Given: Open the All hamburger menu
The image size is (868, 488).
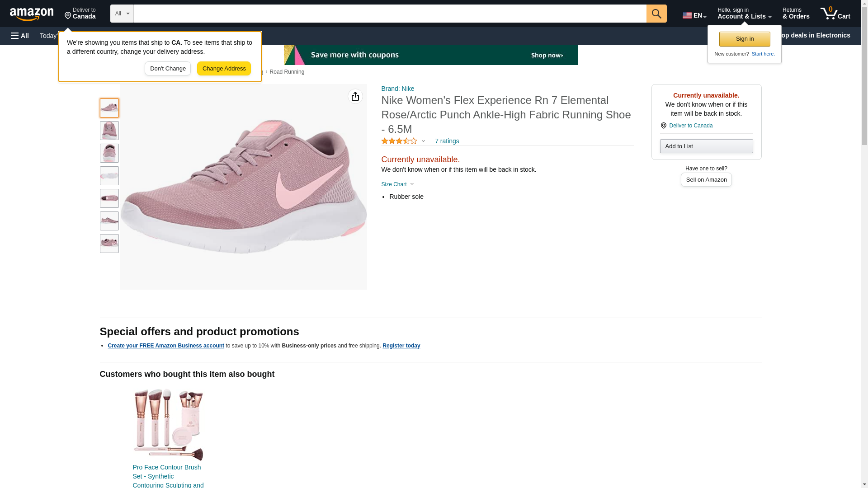Looking at the screenshot, I should click(20, 36).
